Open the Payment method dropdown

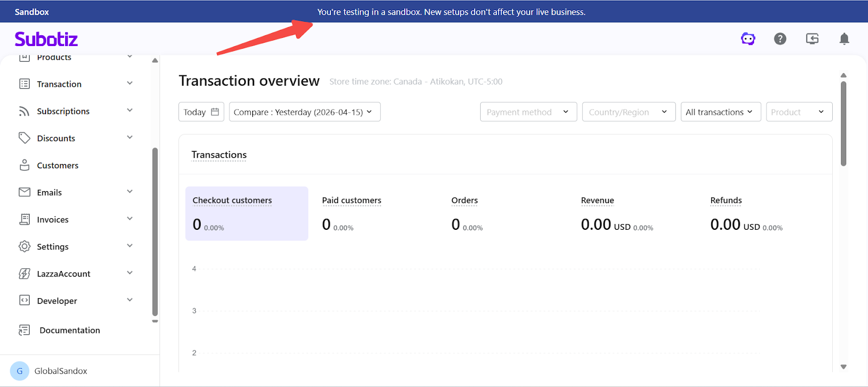[x=528, y=112]
